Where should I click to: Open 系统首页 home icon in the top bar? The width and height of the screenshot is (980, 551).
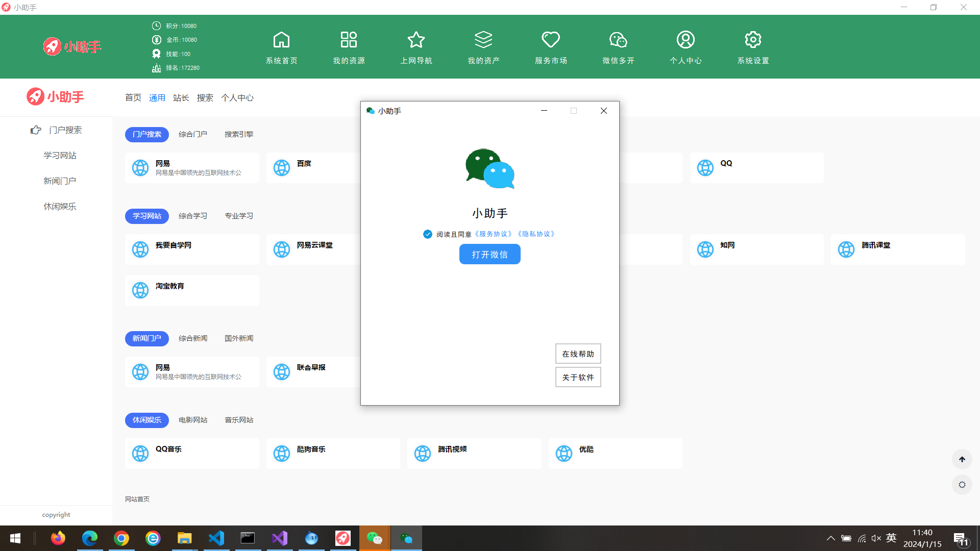281,40
